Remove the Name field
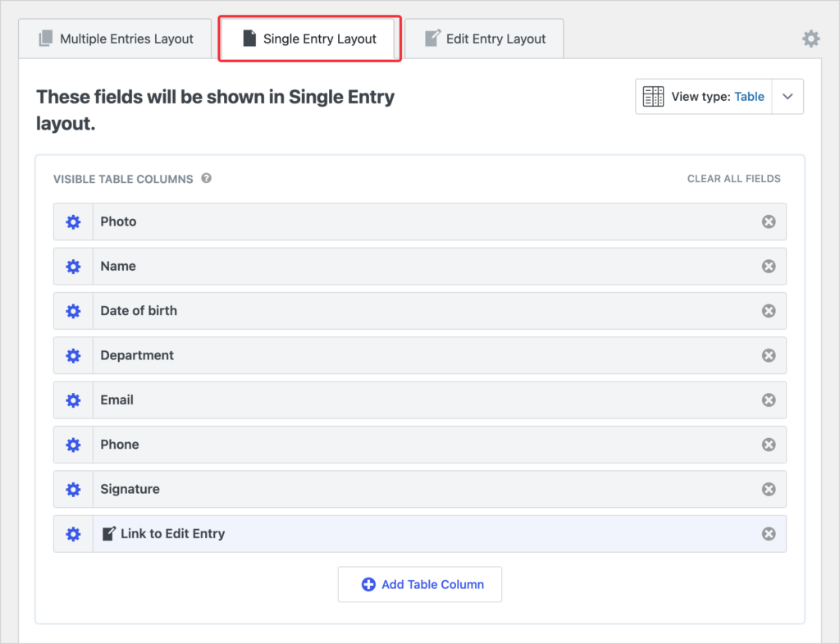The image size is (840, 644). click(x=769, y=267)
